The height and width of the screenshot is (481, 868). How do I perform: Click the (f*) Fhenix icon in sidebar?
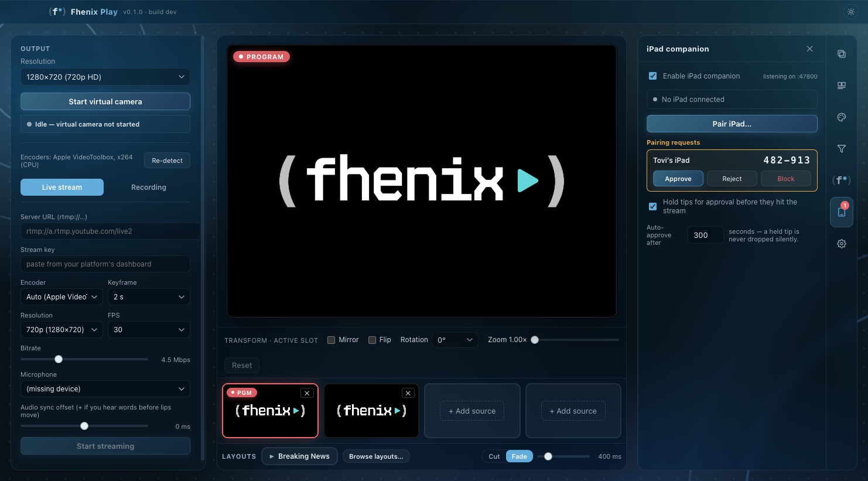842,180
